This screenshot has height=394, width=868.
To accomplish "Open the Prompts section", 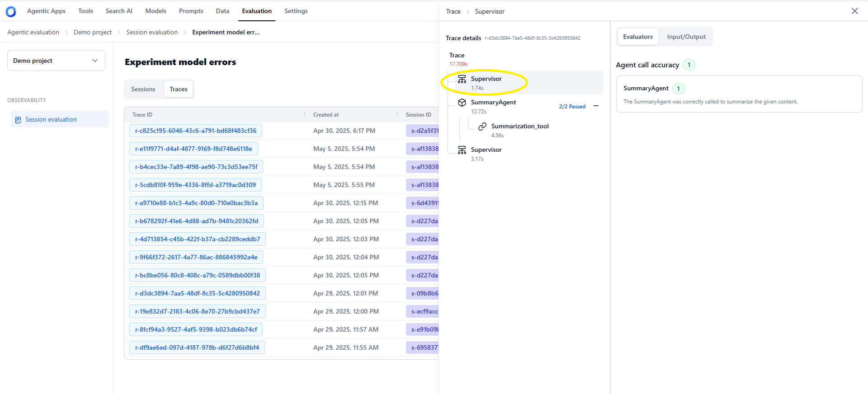I will click(x=191, y=11).
